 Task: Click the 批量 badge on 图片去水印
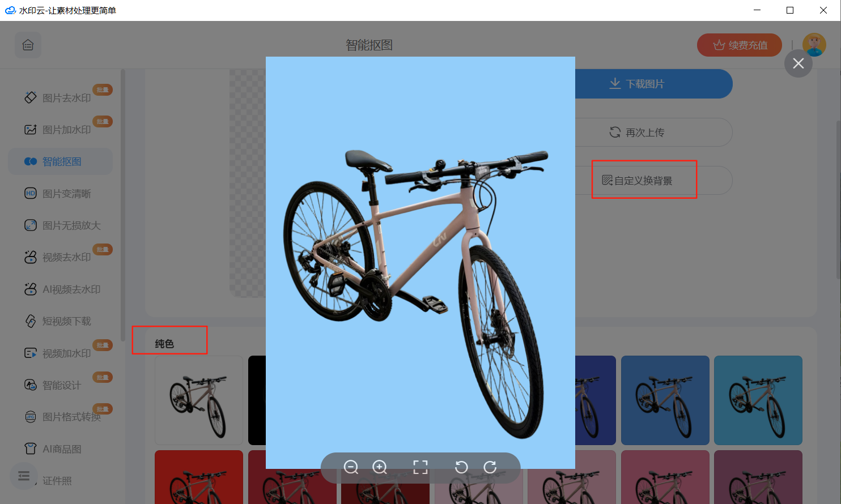coord(103,89)
